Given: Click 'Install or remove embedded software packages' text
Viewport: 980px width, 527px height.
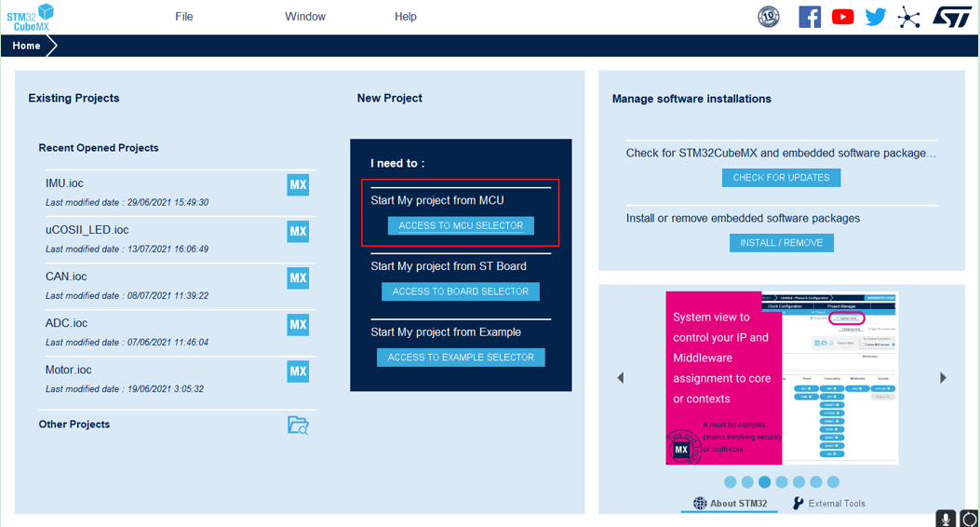Looking at the screenshot, I should (743, 218).
